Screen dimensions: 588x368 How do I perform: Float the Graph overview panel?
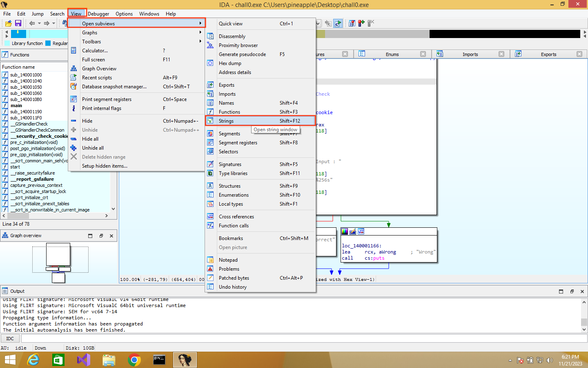pos(101,236)
